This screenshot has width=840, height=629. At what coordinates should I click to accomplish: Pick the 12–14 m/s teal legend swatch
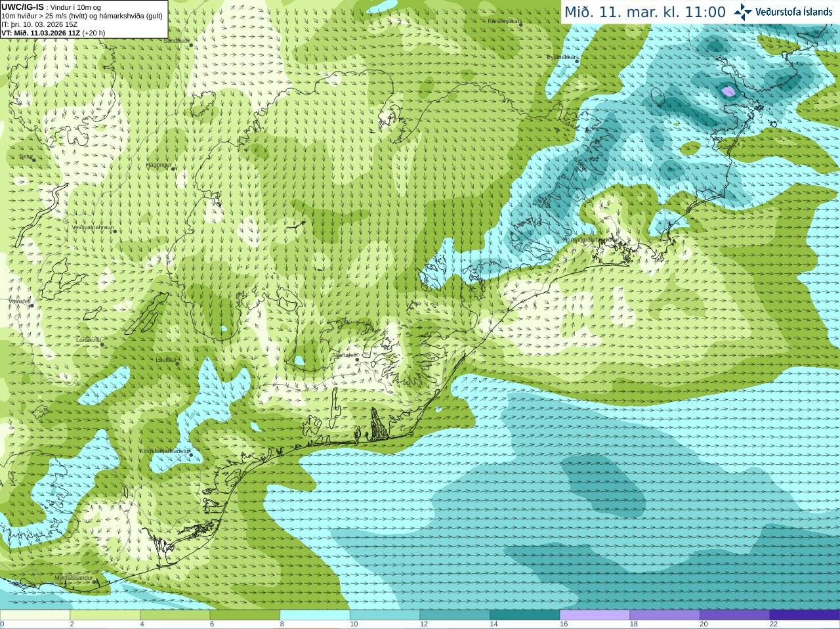455,615
